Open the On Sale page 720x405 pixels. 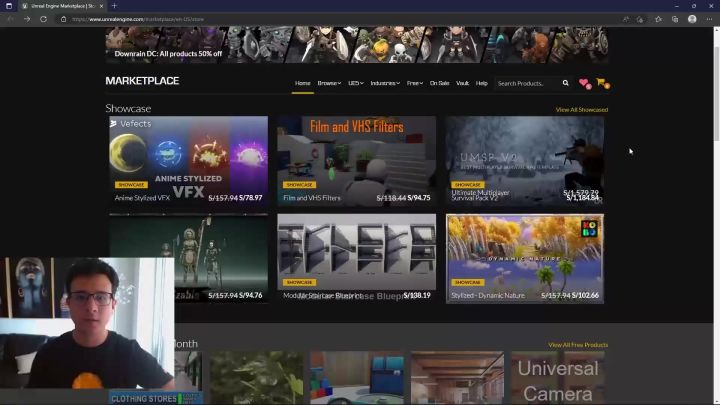click(439, 83)
